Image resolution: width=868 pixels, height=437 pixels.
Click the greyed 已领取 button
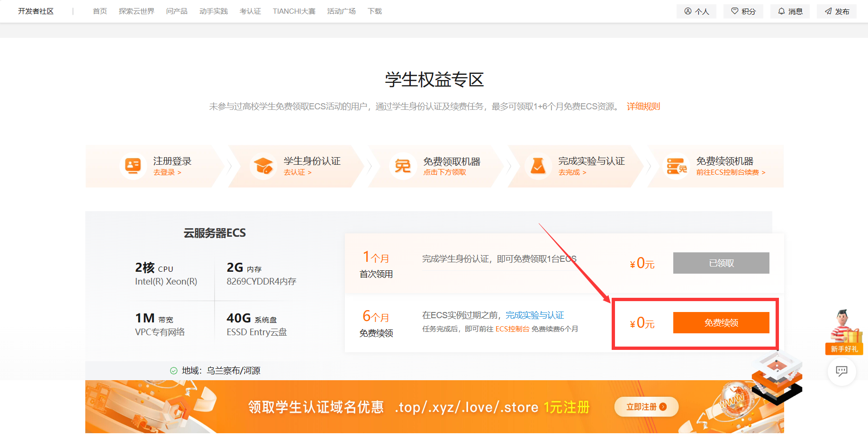click(721, 263)
